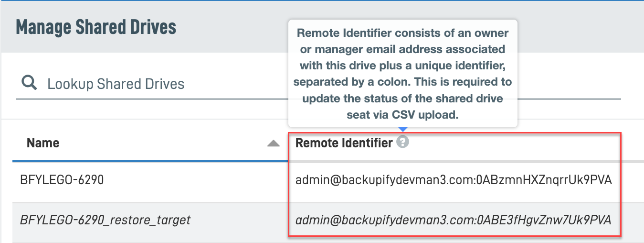The width and height of the screenshot is (644, 243).
Task: Click the gray page header bar
Action: coord(143,26)
